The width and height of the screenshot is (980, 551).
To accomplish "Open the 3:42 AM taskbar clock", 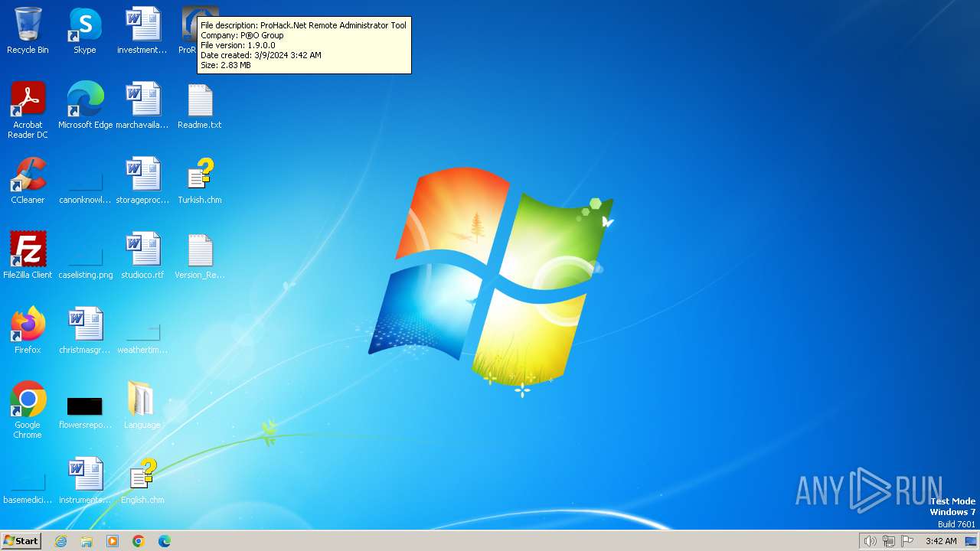I will pos(941,541).
